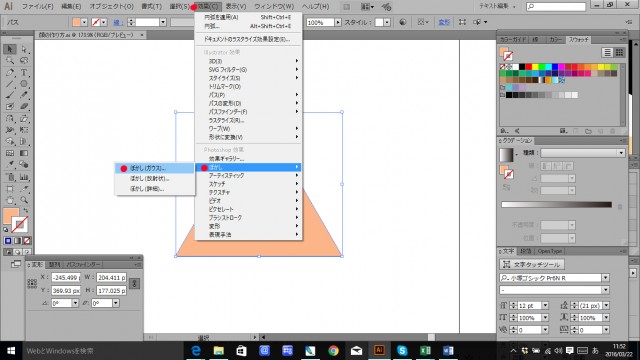Pick the red swatch in Swatches panel
This screenshot has height=360, width=640.
529,67
